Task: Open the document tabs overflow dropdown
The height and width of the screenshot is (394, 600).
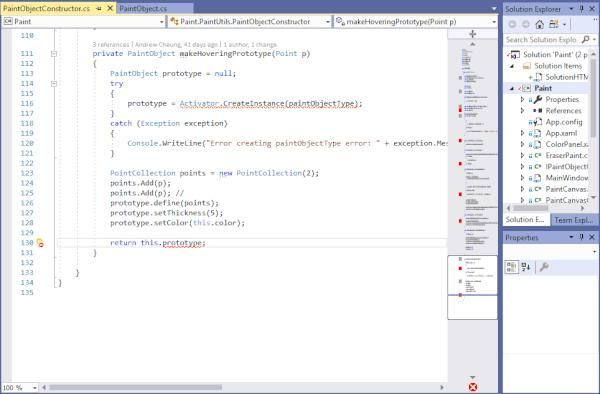Action: tap(494, 8)
